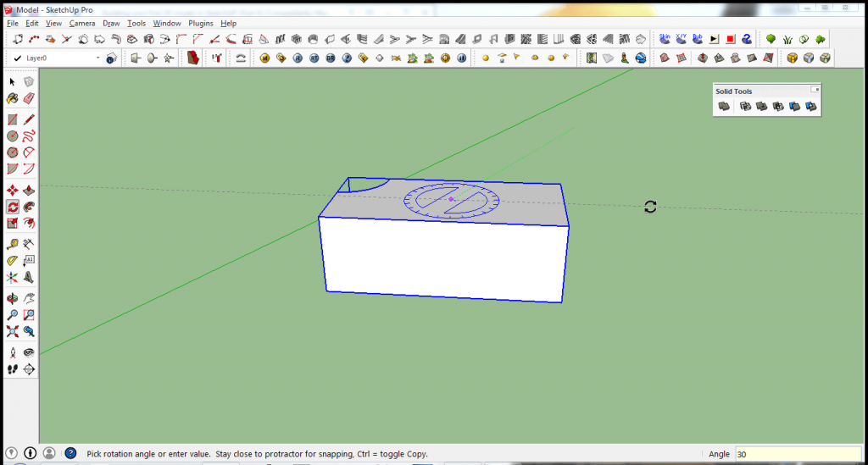Click the blue help question icon in status bar
This screenshot has height=465, width=868.
tap(70, 453)
